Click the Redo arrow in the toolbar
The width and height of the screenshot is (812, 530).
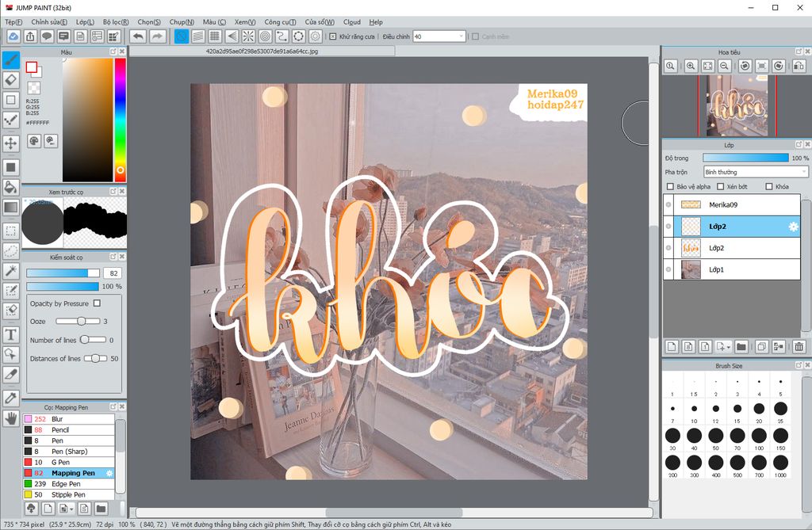[158, 36]
